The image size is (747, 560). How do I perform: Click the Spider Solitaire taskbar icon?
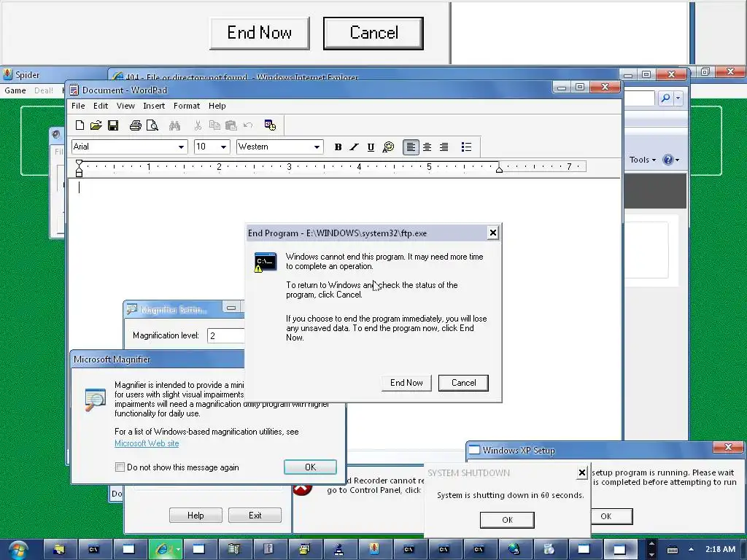(x=374, y=550)
